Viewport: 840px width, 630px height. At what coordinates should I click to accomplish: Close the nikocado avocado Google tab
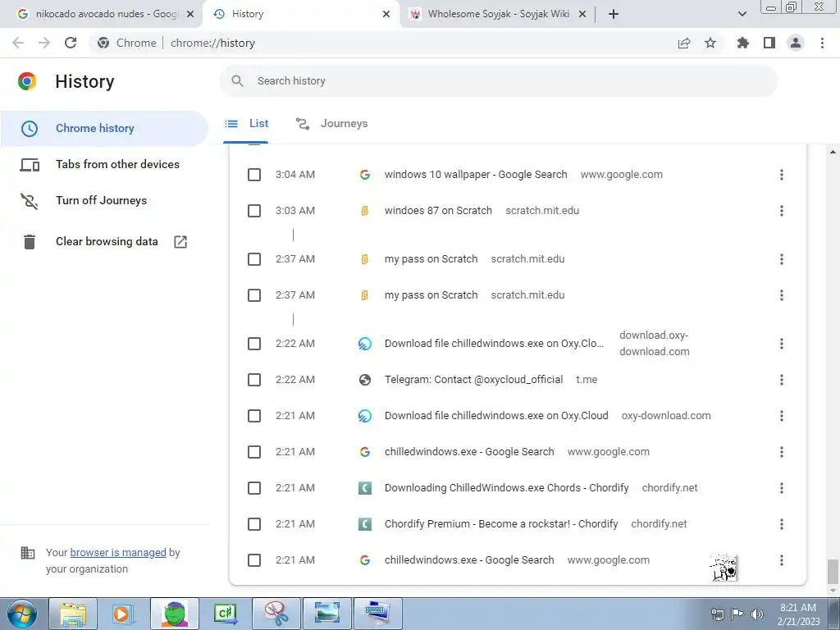(190, 14)
